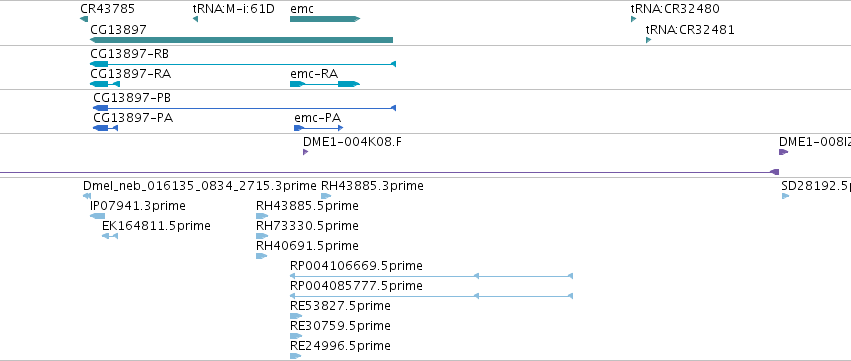851x361 pixels.
Task: Click the tRNA:CR32481 feature glyph
Action: coord(649,40)
